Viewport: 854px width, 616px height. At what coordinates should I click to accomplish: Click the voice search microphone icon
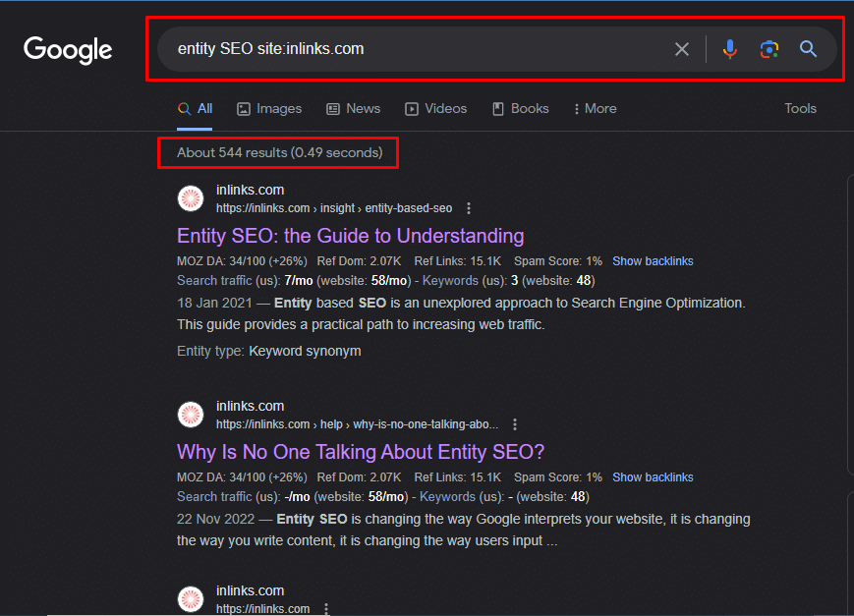(x=729, y=48)
